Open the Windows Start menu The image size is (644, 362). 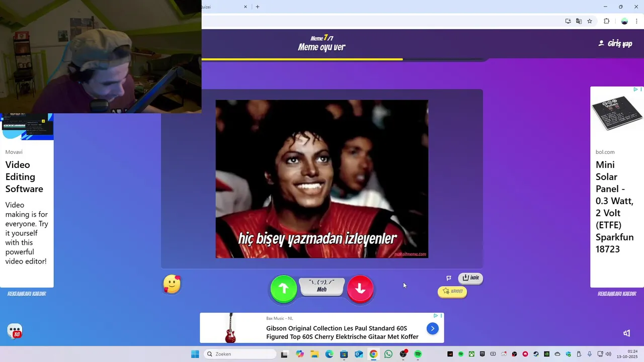pyautogui.click(x=195, y=354)
